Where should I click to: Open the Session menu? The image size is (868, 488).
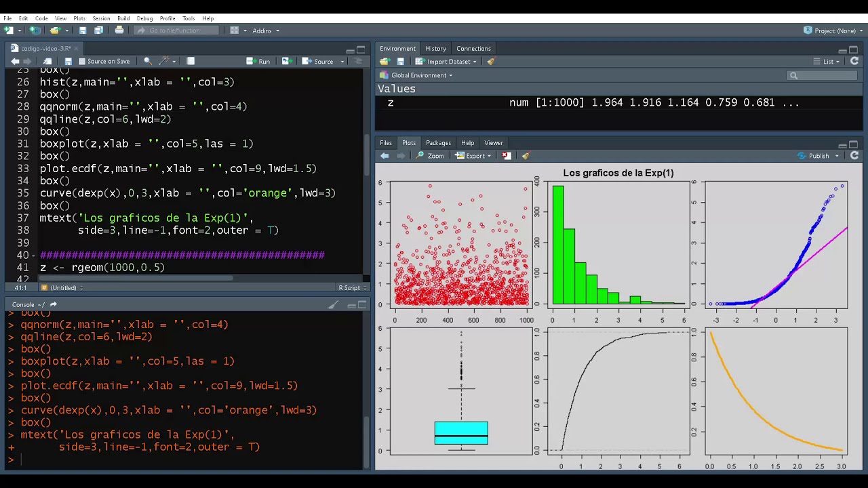pos(101,18)
